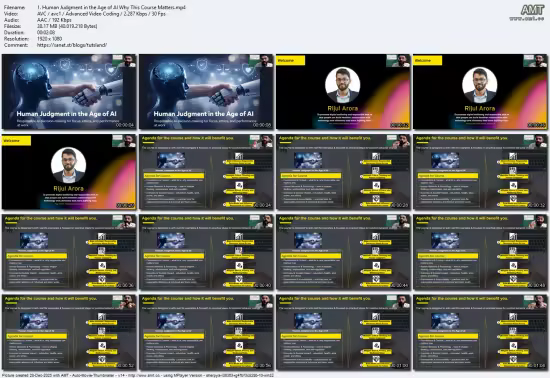
Task: View the Agenda frame at 00:01:00
Action: point(343,332)
